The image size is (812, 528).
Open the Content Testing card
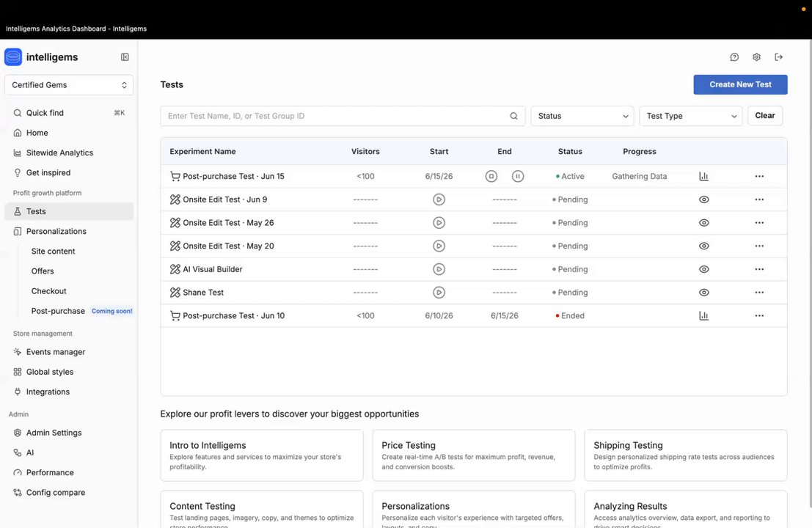[262, 510]
